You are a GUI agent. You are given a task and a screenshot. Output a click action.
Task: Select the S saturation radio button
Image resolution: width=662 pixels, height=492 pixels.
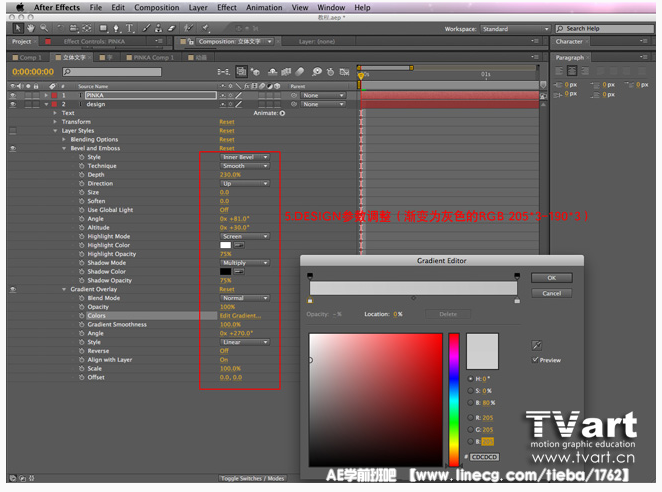pos(470,391)
